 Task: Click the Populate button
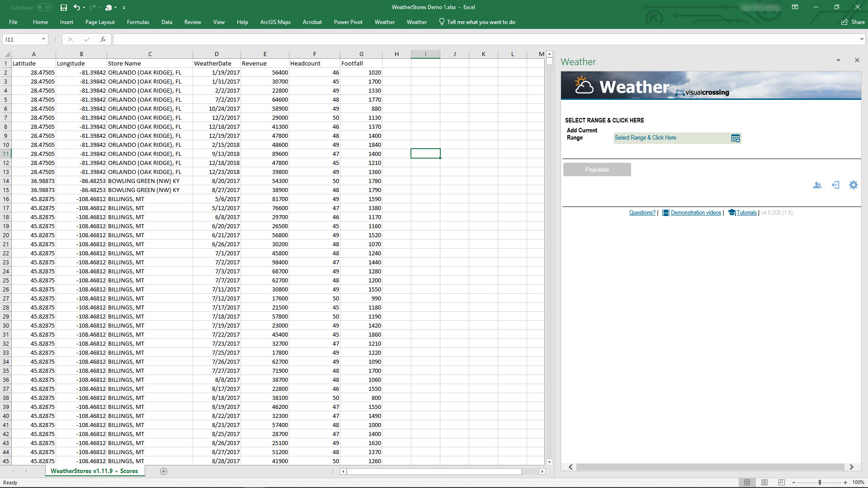point(597,169)
